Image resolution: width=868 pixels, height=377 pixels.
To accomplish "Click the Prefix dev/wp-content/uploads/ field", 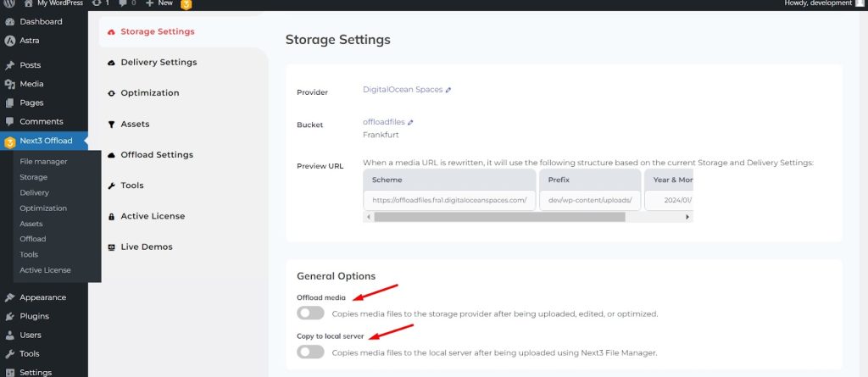I will click(x=590, y=201).
